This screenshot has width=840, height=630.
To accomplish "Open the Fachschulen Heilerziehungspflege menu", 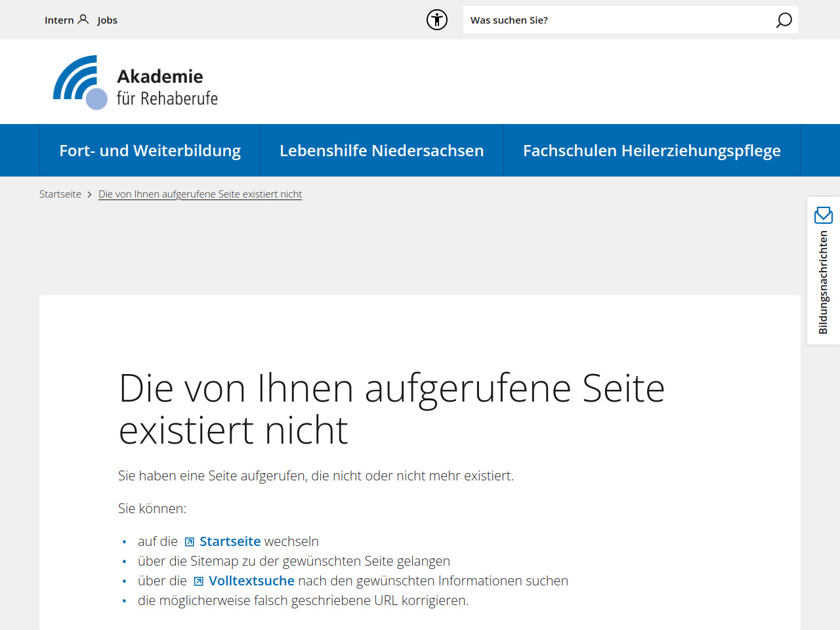I will (652, 150).
